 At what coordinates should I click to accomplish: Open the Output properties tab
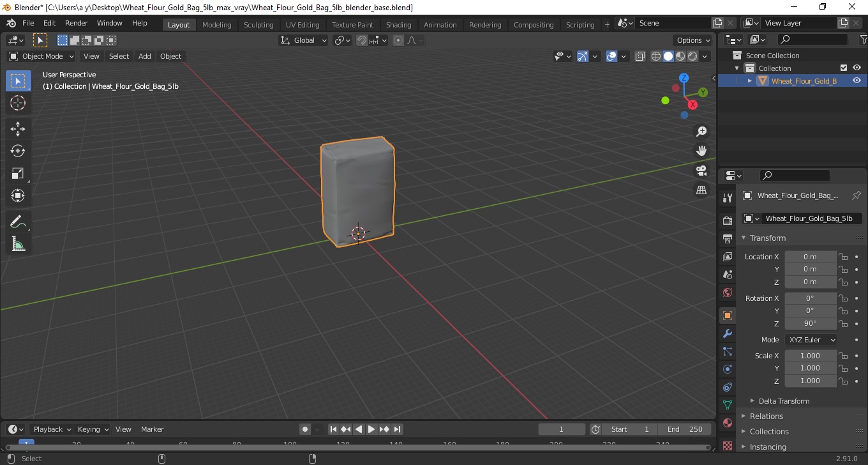tap(728, 239)
